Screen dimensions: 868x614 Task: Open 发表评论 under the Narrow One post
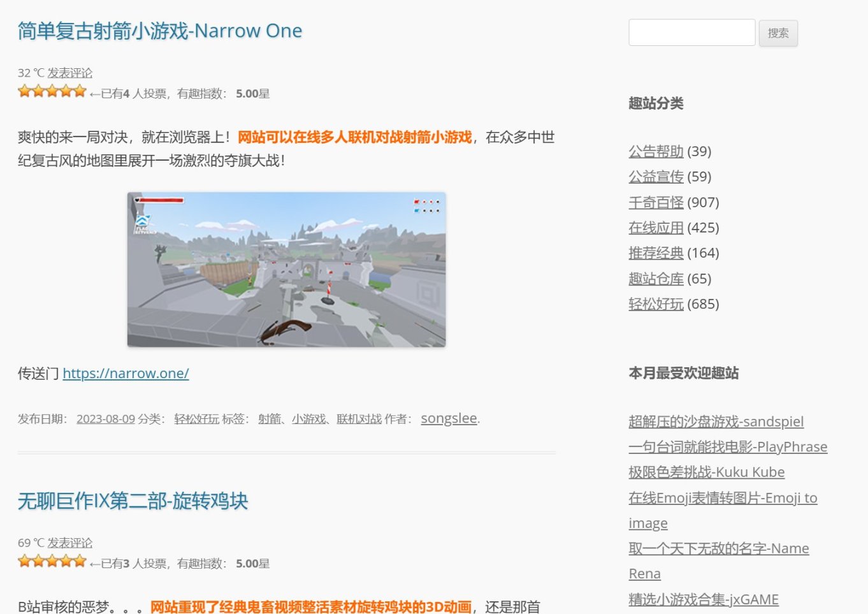point(70,73)
